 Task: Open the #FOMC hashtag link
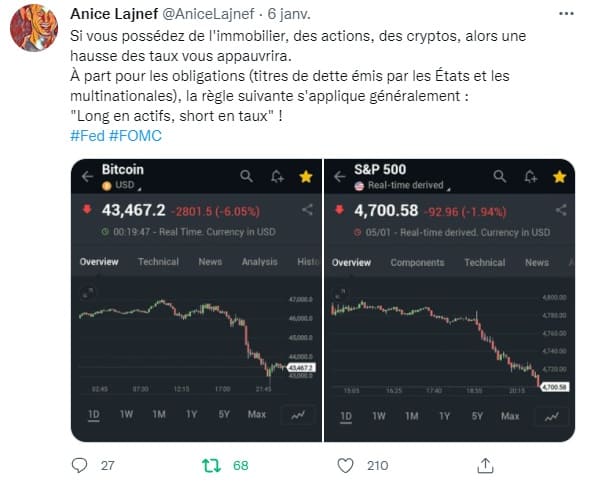point(135,136)
